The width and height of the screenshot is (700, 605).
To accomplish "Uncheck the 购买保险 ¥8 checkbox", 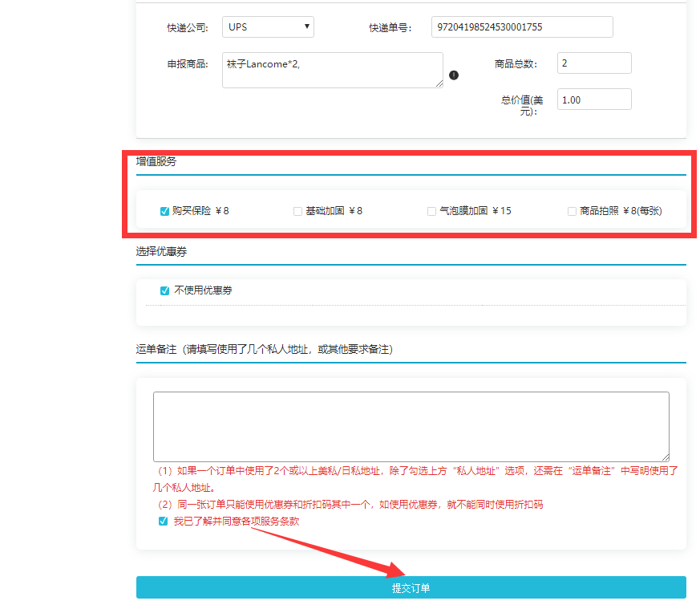I will point(164,212).
